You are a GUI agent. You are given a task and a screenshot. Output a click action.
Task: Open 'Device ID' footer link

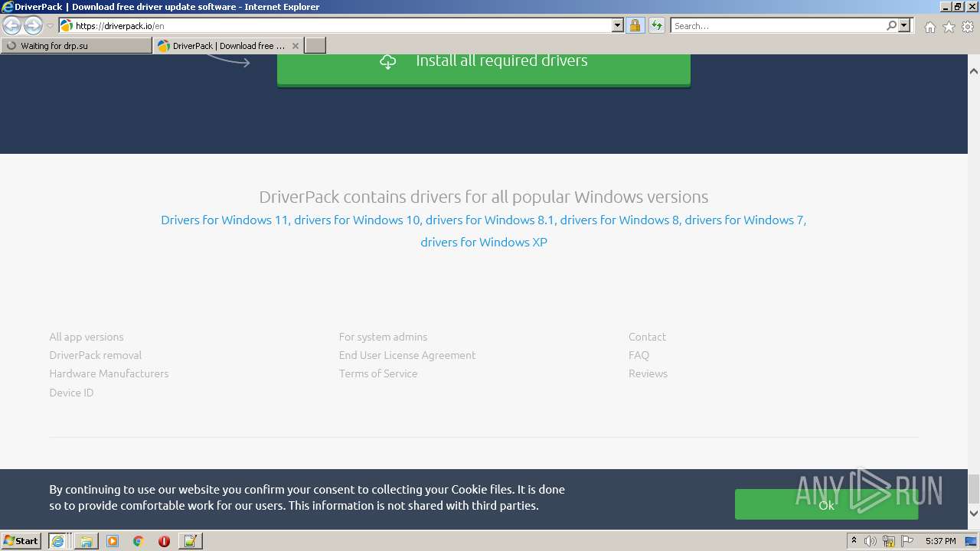pos(71,393)
